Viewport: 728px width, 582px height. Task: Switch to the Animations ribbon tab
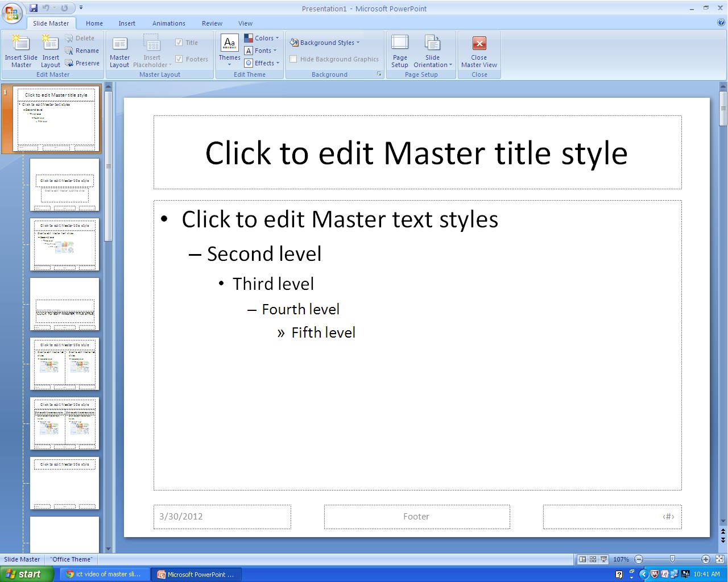click(x=168, y=23)
